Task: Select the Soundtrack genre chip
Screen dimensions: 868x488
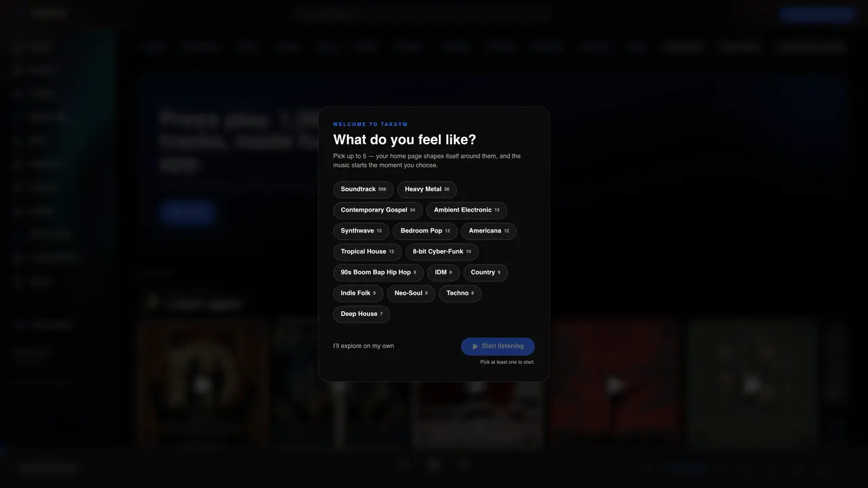Action: pos(363,190)
